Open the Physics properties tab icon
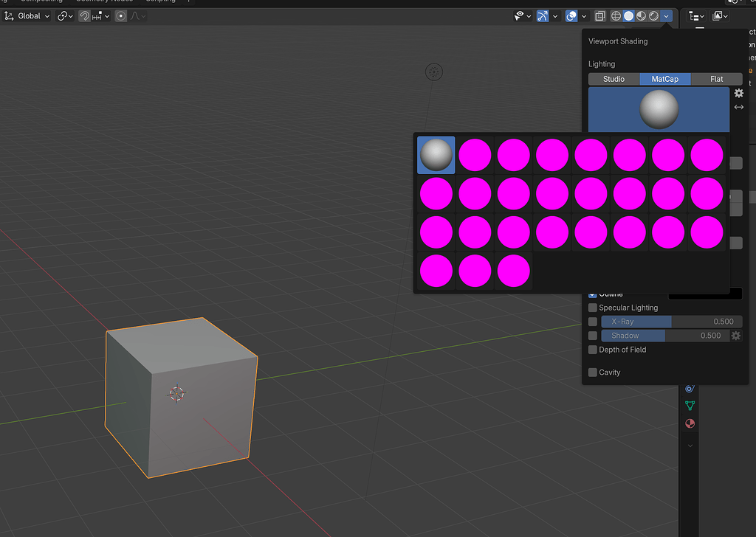756x537 pixels. tap(690, 388)
